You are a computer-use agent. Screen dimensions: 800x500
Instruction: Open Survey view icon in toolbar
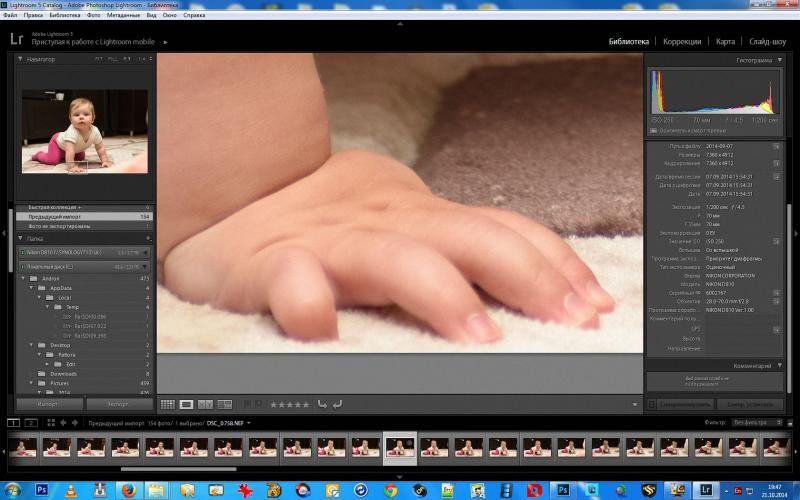tap(224, 405)
